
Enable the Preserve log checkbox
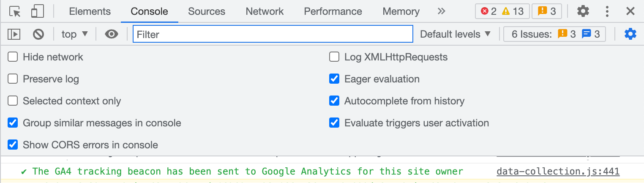click(x=13, y=79)
